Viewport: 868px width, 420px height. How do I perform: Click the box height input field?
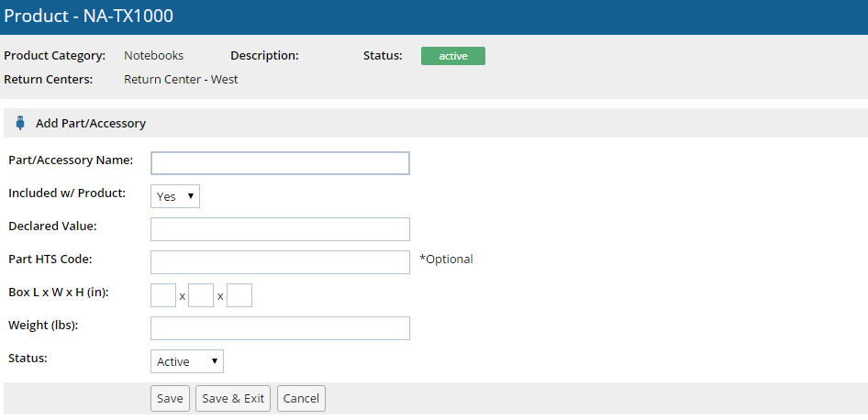pos(239,295)
